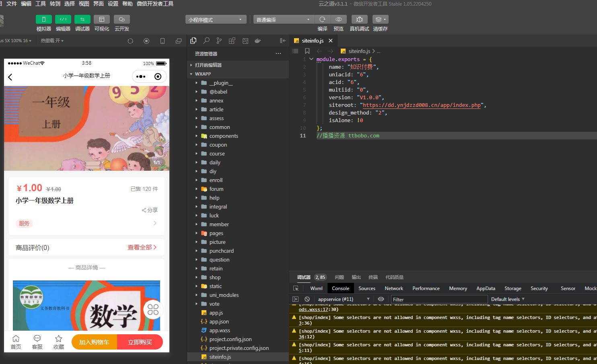
Task: Select the siteinfo.js editor tab
Action: [x=313, y=41]
